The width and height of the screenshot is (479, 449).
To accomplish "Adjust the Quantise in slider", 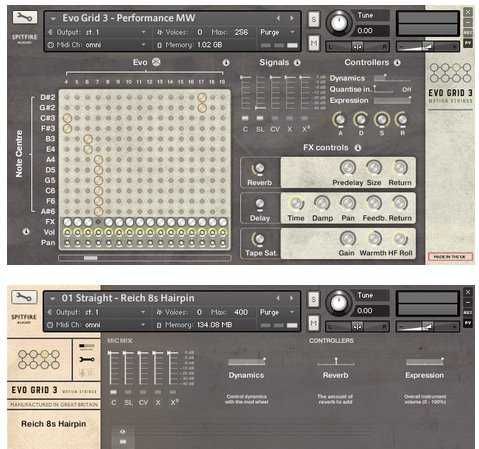I will [384, 89].
